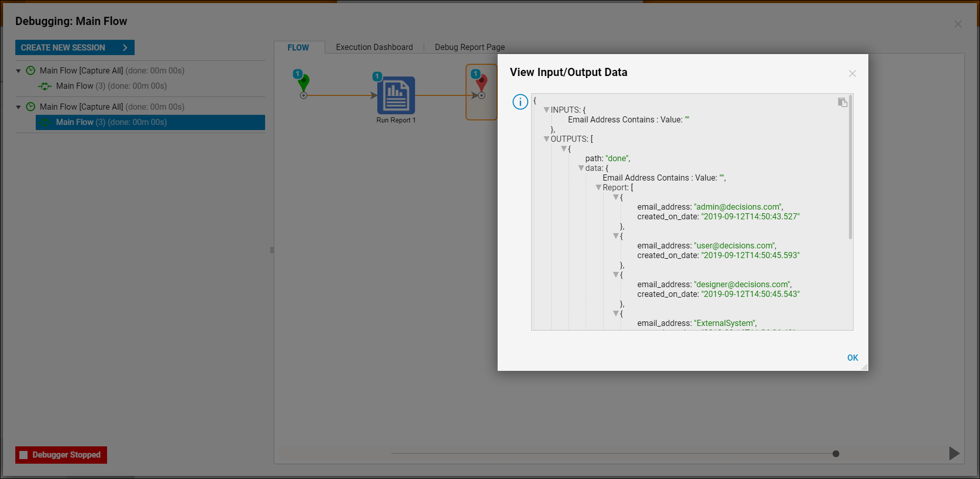The height and width of the screenshot is (479, 980).
Task: Click the blue info icon in dialog
Action: point(520,102)
